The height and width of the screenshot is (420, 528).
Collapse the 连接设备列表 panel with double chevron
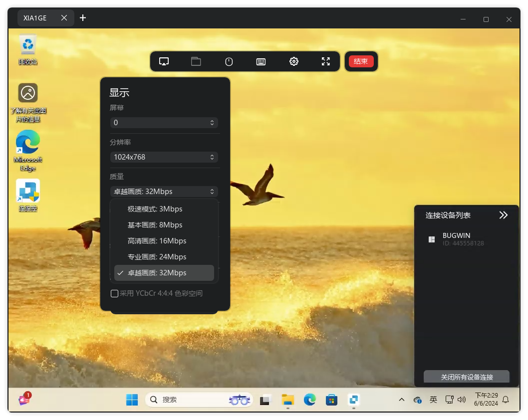(x=503, y=215)
